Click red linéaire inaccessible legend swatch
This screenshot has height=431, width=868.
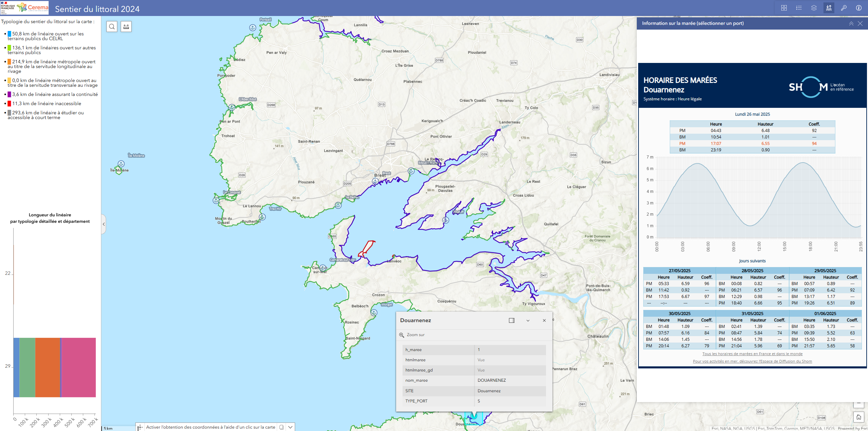(x=10, y=103)
